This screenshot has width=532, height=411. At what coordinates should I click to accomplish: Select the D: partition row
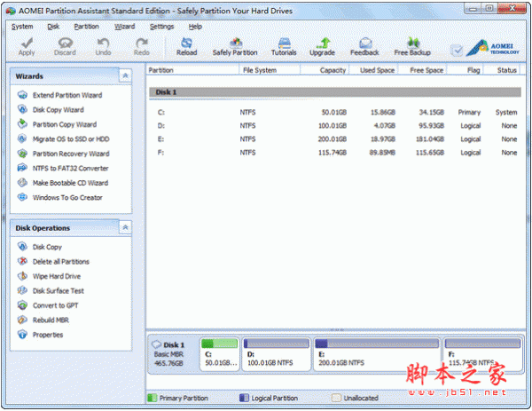point(335,126)
